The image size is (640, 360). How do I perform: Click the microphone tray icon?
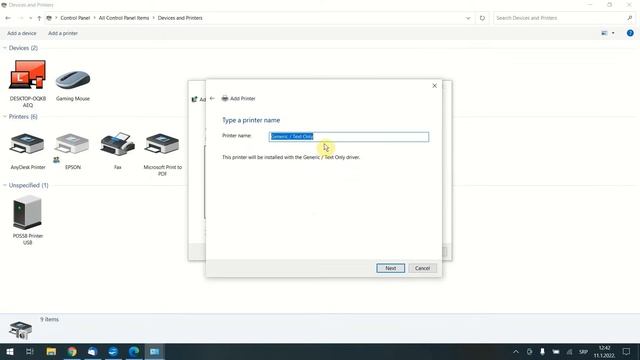tap(542, 351)
